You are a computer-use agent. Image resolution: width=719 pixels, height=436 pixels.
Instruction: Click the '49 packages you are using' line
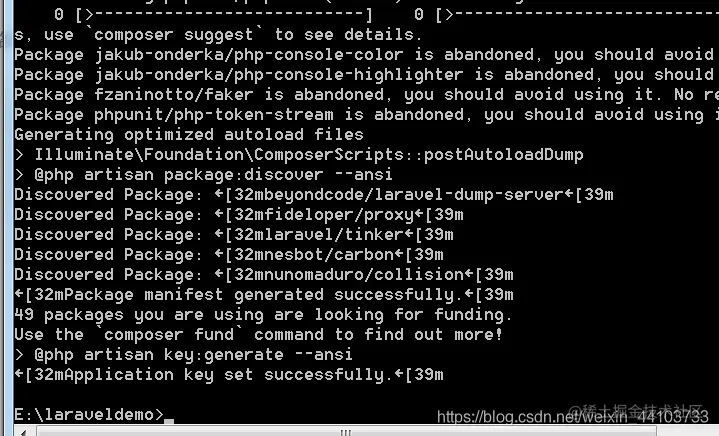click(x=263, y=315)
